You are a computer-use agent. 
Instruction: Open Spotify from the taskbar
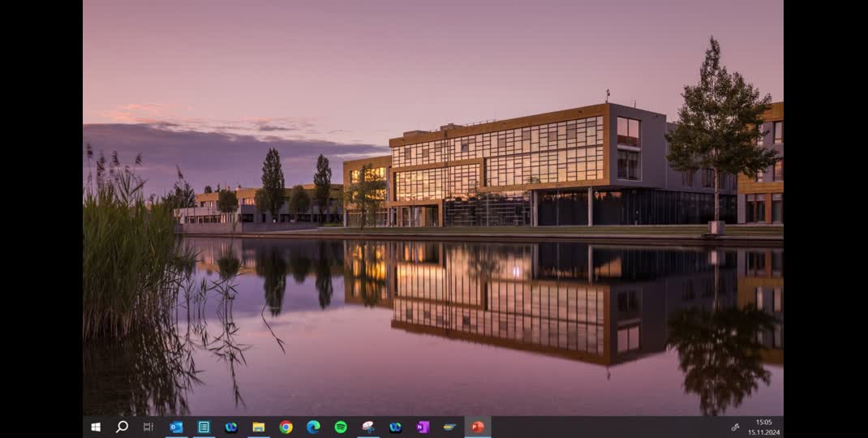pyautogui.click(x=341, y=427)
